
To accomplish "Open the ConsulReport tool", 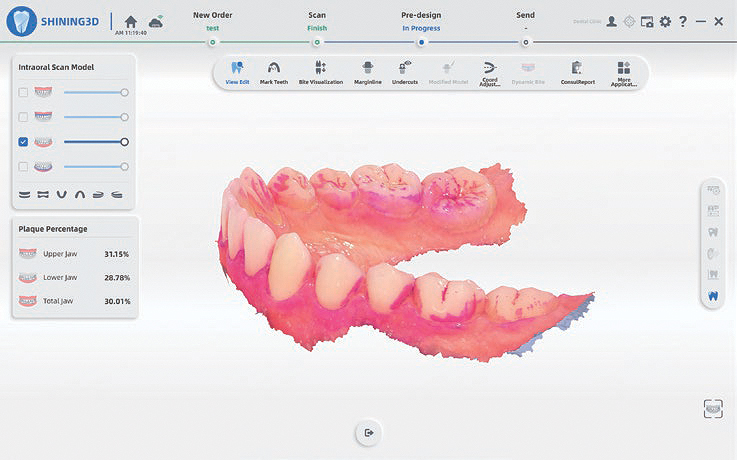I will pyautogui.click(x=577, y=72).
